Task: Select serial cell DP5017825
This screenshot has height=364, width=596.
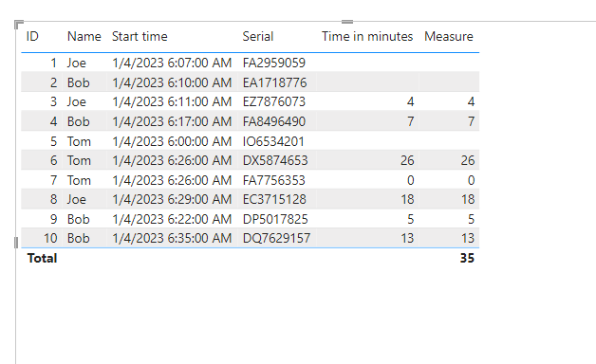Action: point(275,219)
